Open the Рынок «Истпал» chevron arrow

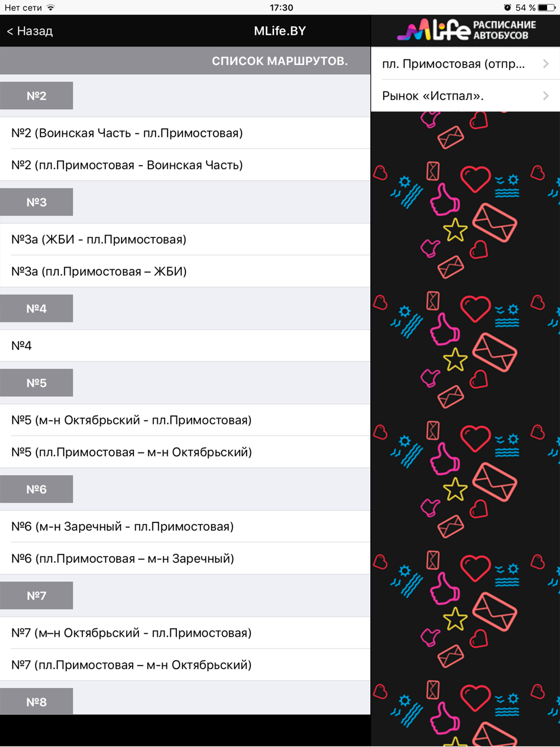(x=546, y=96)
